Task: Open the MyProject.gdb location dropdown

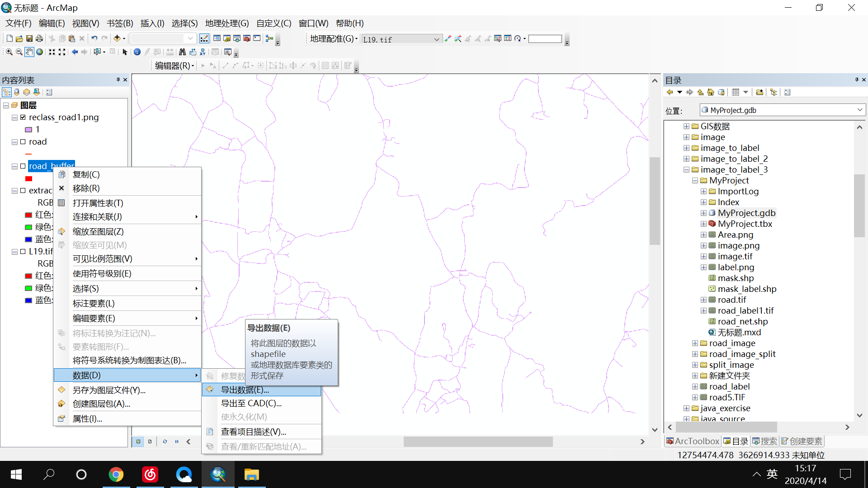Action: (x=860, y=110)
